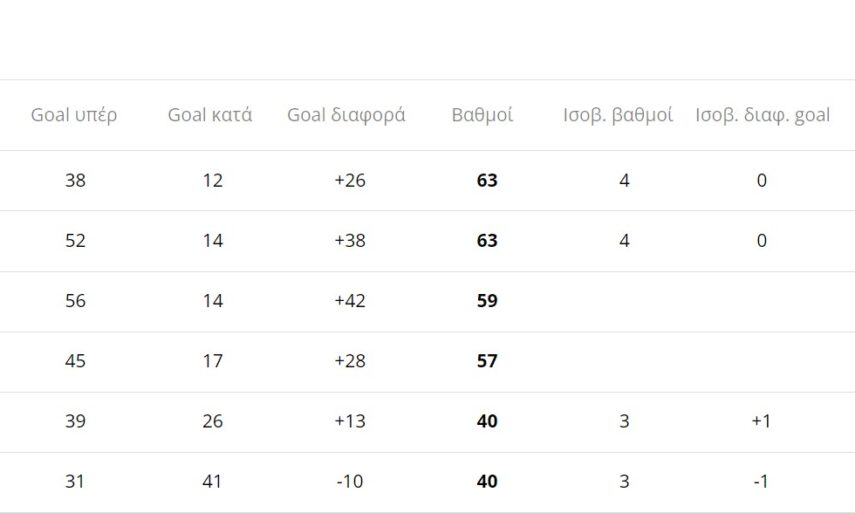Click the goal difference value -10
The height and width of the screenshot is (513, 855).
[350, 481]
